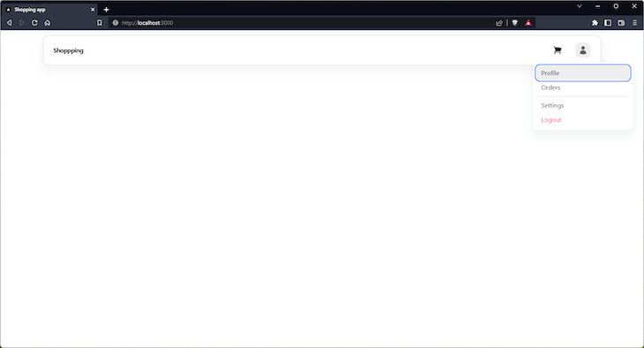Click the Shoppping brand link
Screen dimensions: 644x348
pos(68,50)
